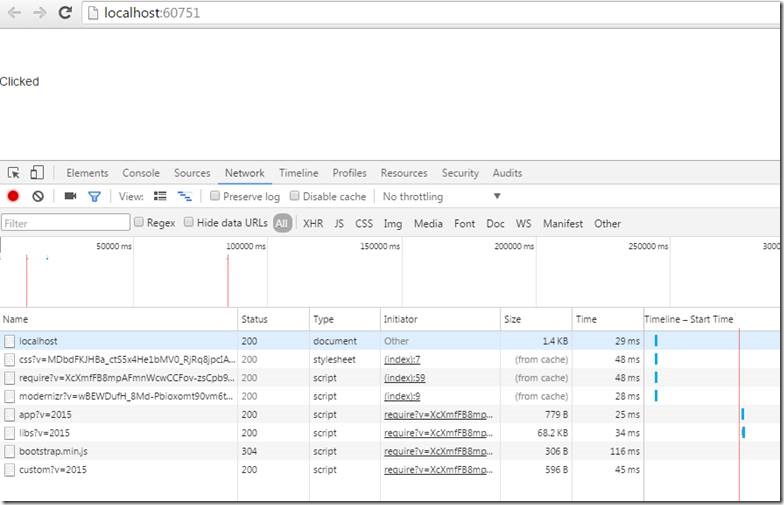Click the Clicked text on the page

pyautogui.click(x=20, y=82)
